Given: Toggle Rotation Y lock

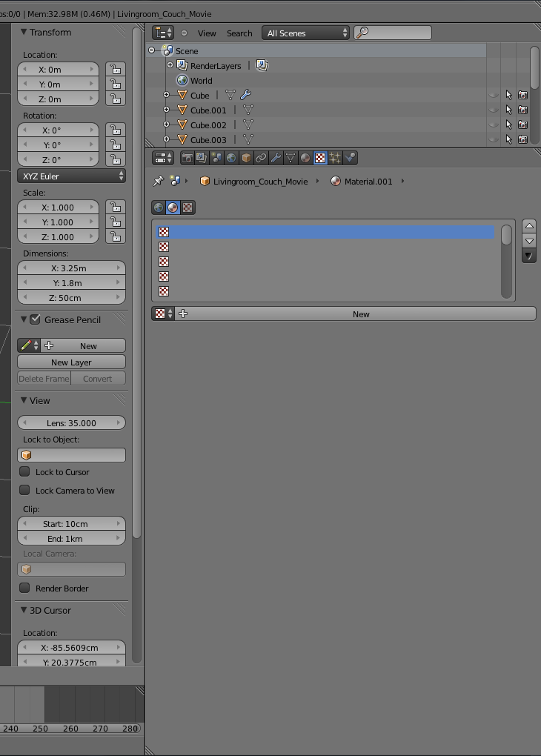Looking at the screenshot, I should click(x=116, y=145).
